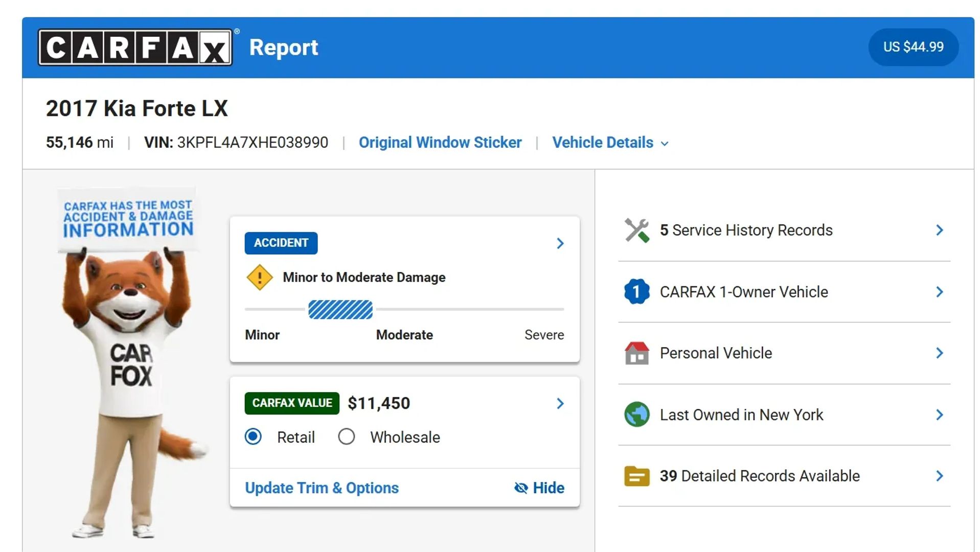Open the Accident card chevron
The image size is (980, 552).
[x=560, y=243]
